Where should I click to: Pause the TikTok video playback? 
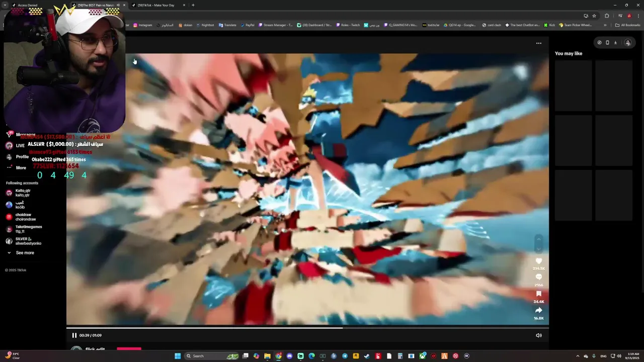tap(74, 335)
